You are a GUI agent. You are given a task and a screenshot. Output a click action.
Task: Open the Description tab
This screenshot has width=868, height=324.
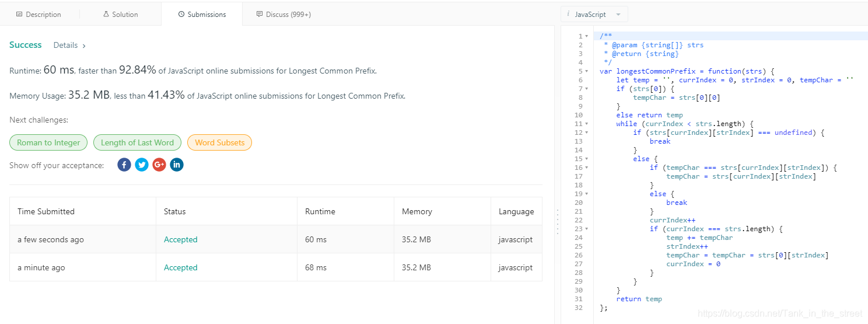click(38, 15)
